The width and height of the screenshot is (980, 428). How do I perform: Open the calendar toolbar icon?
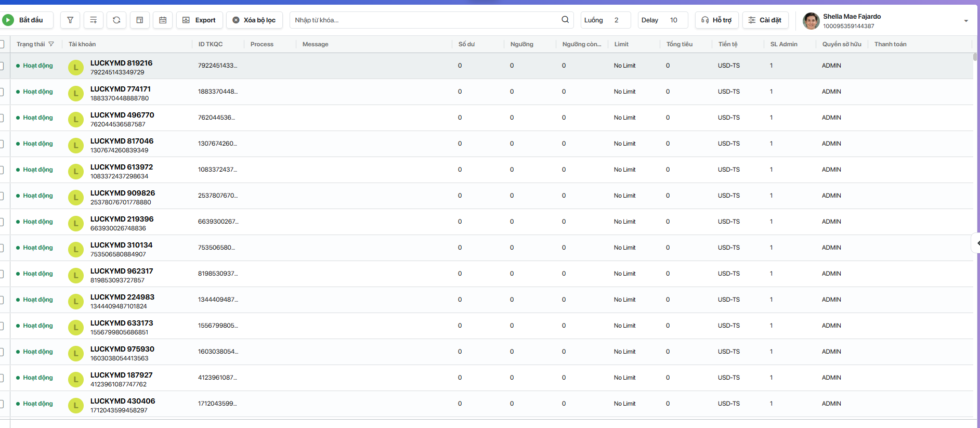[x=163, y=20]
